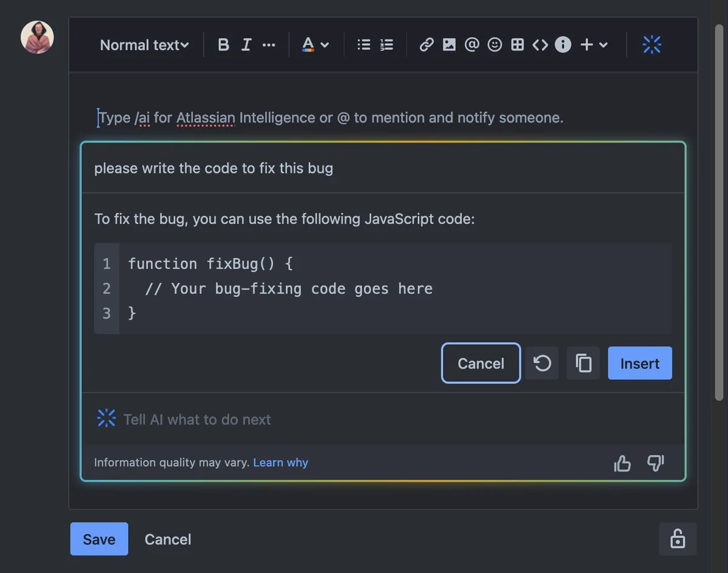Toggle bold formatting
Viewport: 728px width, 573px height.
point(223,45)
